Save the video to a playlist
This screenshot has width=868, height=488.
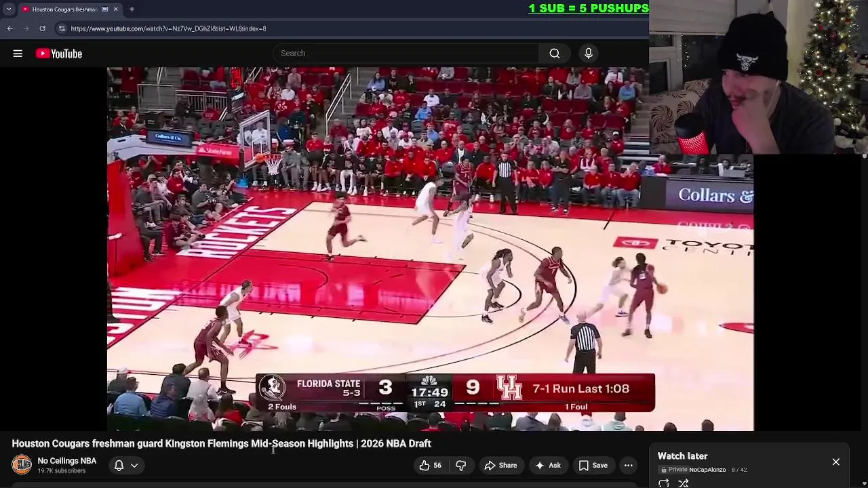pyautogui.click(x=593, y=465)
